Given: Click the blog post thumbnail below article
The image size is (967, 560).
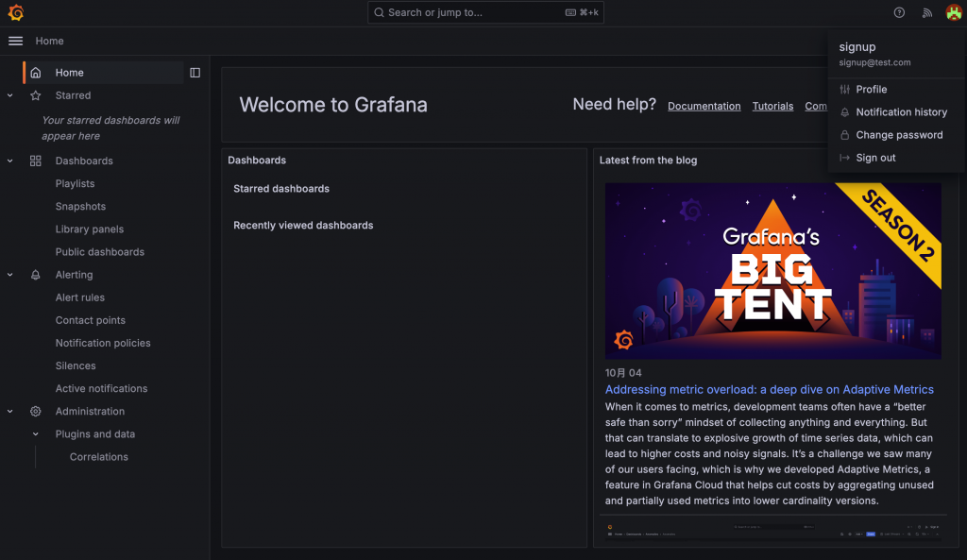Looking at the screenshot, I should tap(772, 531).
